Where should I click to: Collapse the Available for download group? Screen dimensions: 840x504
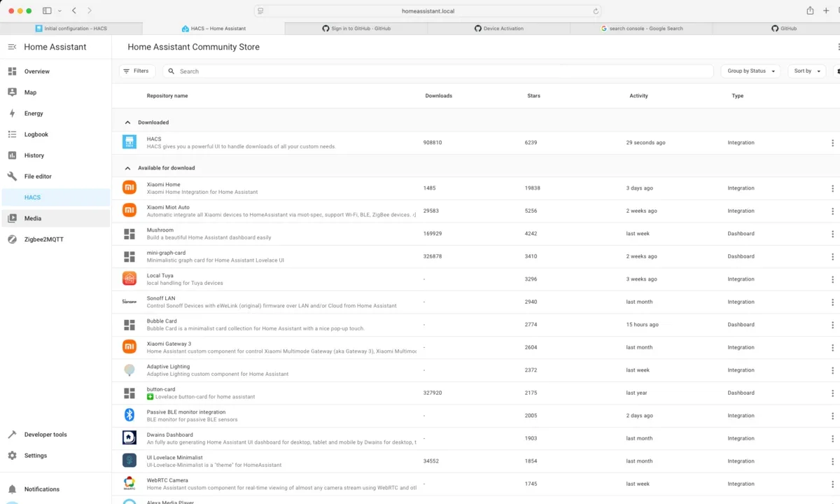coord(127,168)
